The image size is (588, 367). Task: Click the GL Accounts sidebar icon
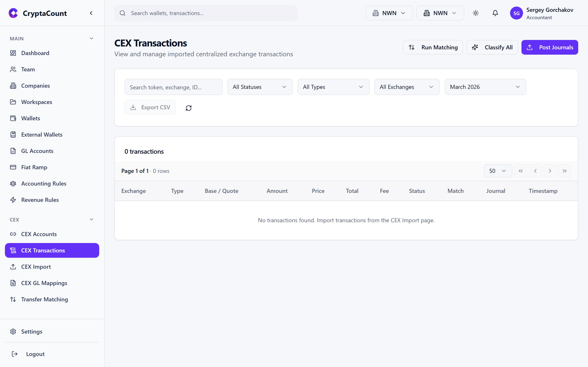click(13, 151)
